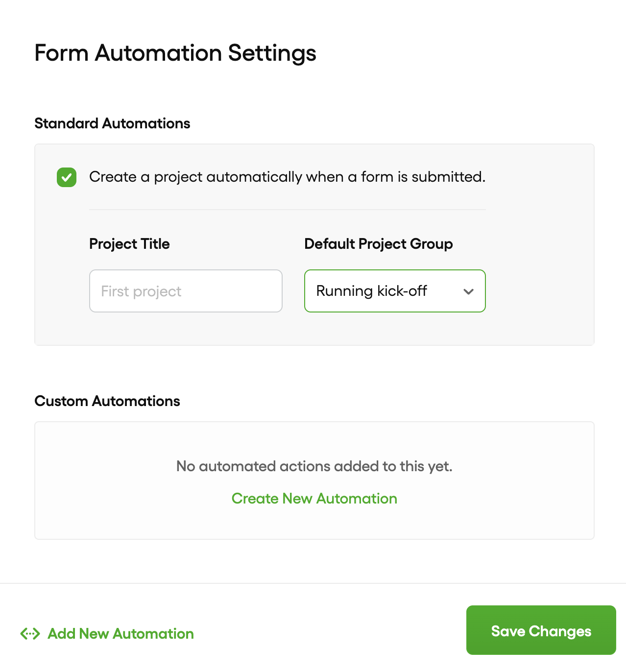Click the 'Create a project automatically' label text

click(x=287, y=177)
